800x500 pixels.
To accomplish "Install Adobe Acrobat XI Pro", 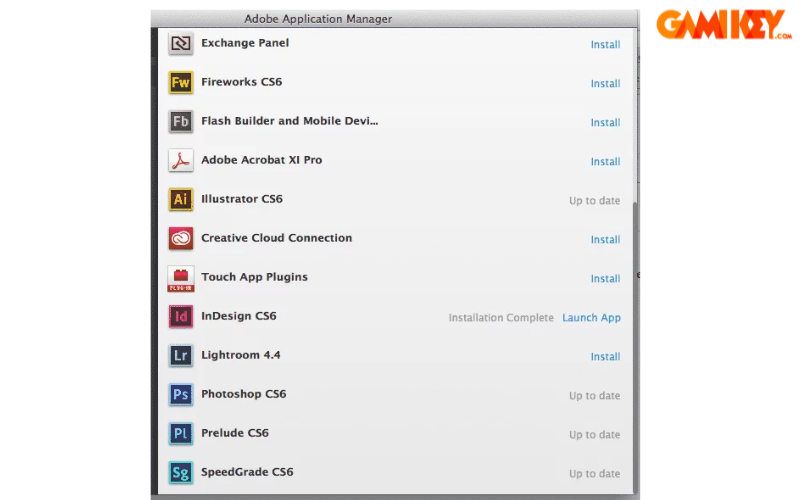I will click(x=605, y=161).
